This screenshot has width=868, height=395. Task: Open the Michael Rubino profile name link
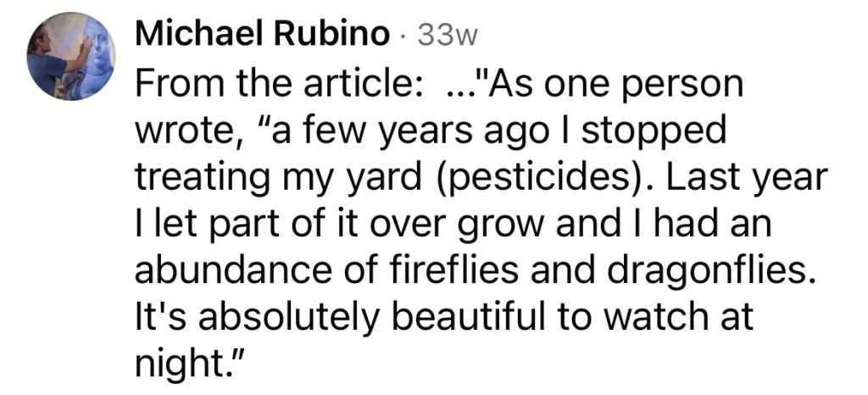pos(264,35)
